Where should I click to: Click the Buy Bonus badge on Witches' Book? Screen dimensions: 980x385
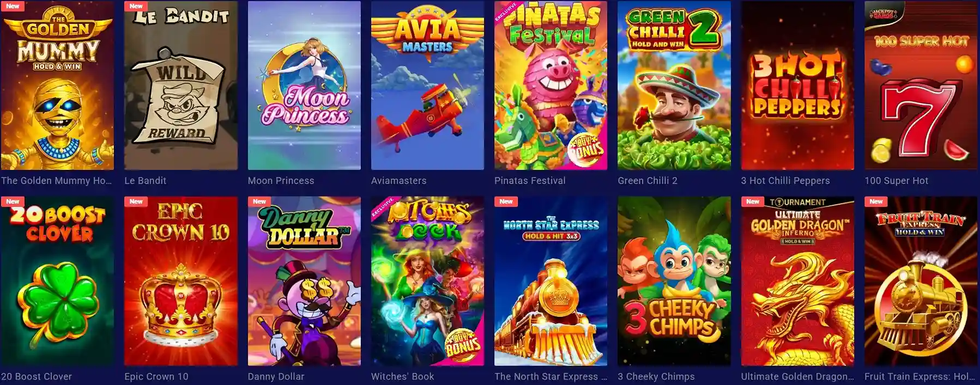tap(464, 344)
